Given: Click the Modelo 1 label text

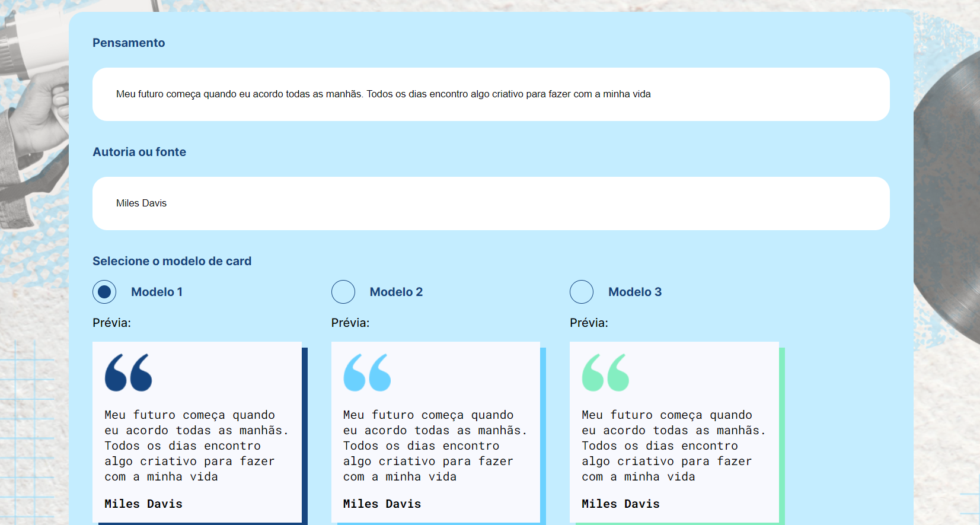Looking at the screenshot, I should click(x=157, y=292).
